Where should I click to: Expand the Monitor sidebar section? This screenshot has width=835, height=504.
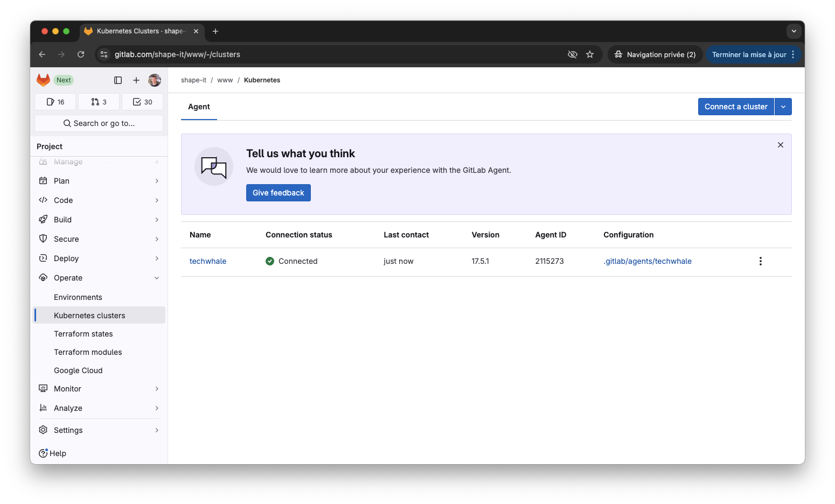(x=99, y=389)
